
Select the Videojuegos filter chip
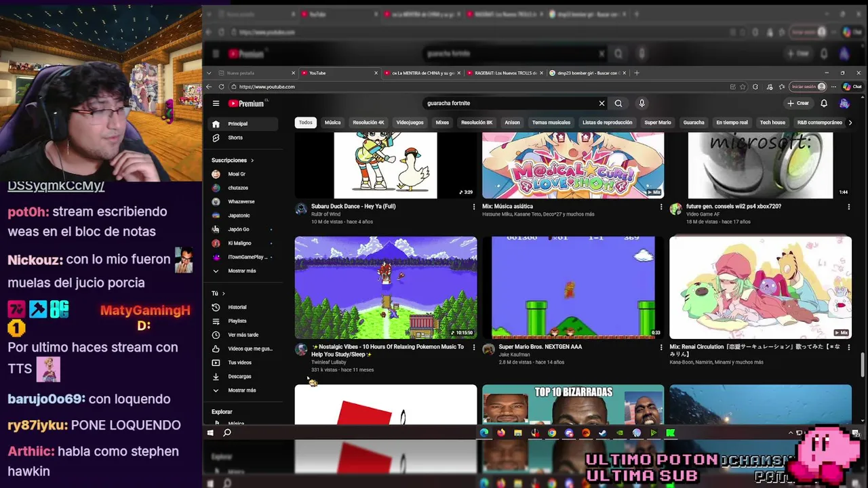click(x=410, y=123)
